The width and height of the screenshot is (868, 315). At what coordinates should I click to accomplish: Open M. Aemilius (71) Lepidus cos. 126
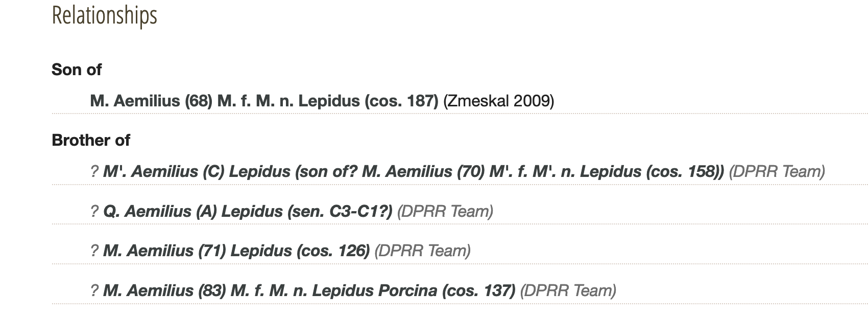coord(236,251)
